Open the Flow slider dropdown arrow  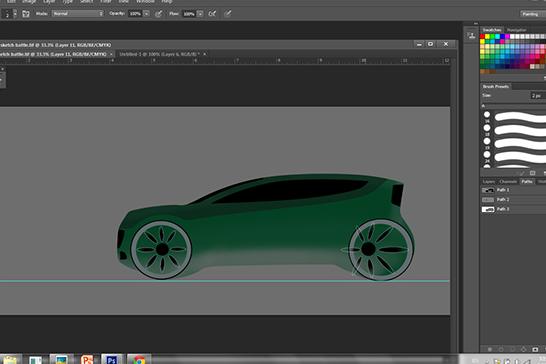(x=200, y=14)
